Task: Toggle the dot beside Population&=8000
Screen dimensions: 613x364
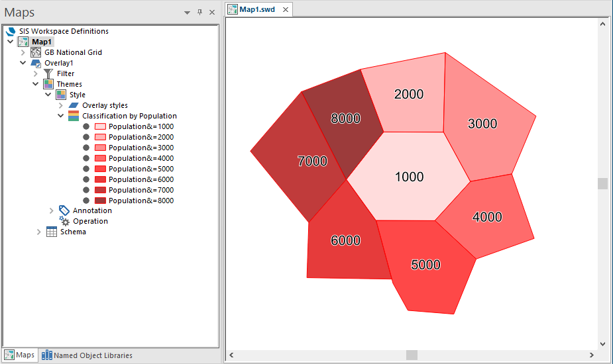Action: pos(86,201)
